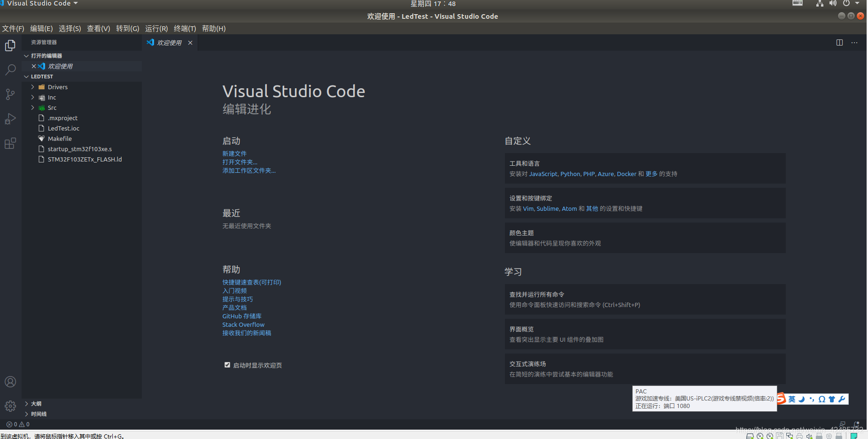
Task: Open the Source Control view
Action: (10, 94)
